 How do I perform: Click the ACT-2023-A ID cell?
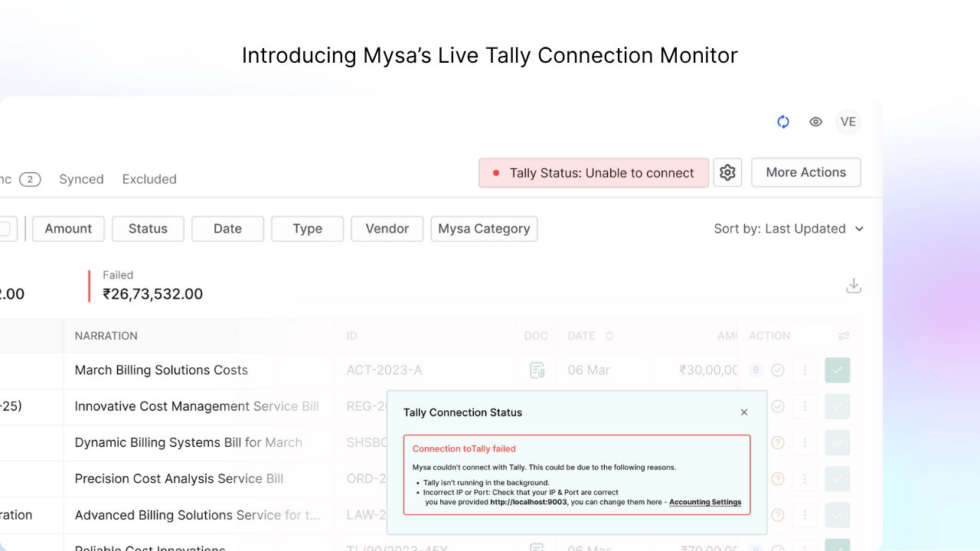[384, 370]
